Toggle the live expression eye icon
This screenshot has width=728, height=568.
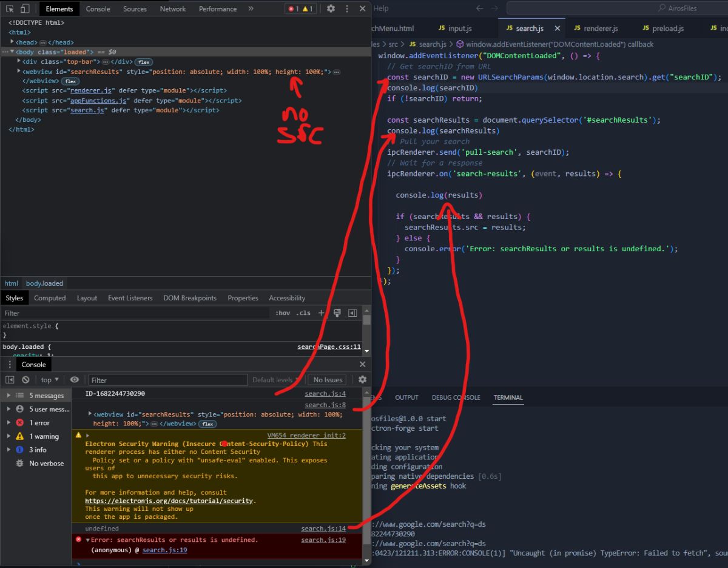(75, 380)
